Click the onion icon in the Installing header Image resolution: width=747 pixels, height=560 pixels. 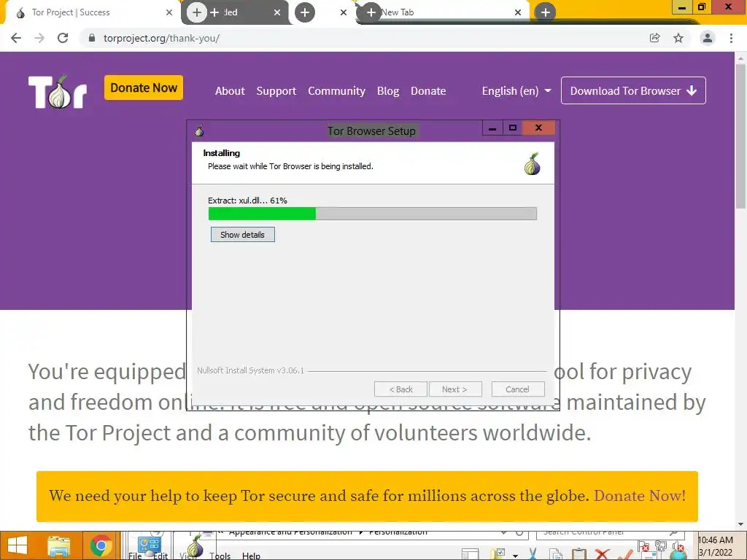point(532,164)
